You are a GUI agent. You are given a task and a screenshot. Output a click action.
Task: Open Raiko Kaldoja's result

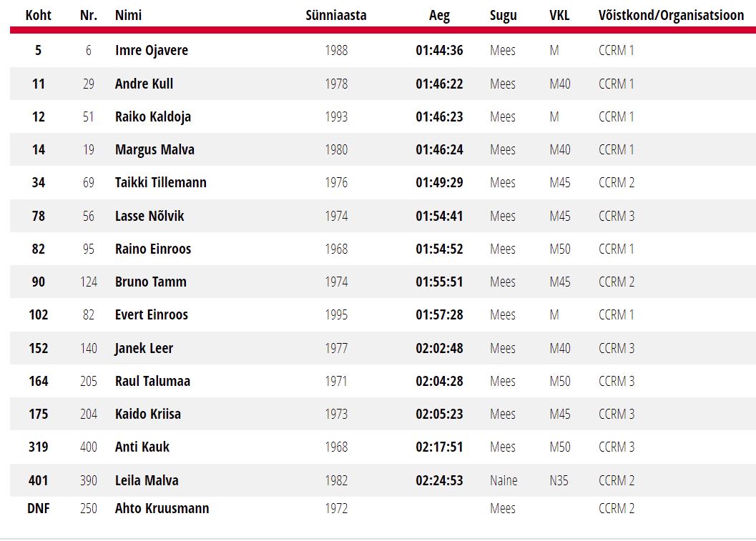[x=152, y=116]
